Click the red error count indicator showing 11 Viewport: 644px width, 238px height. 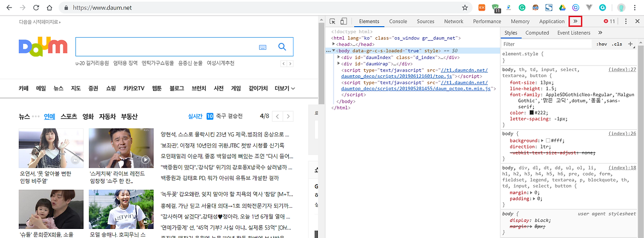pos(609,21)
